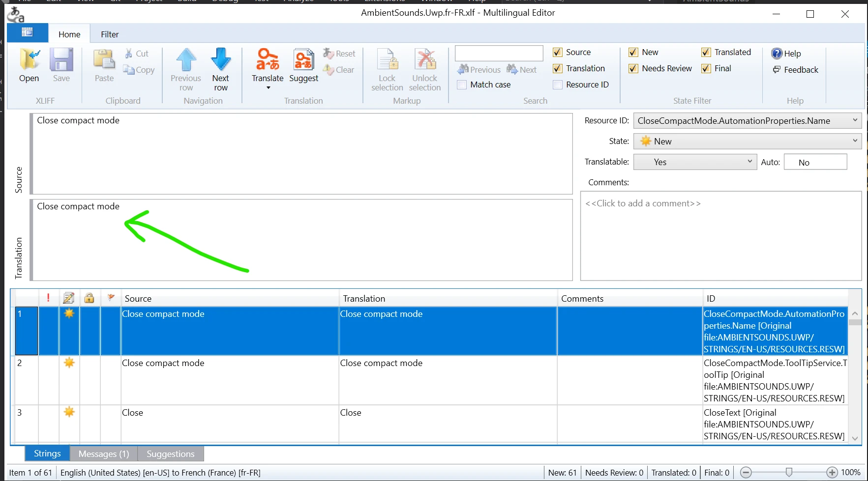
Task: Click the Next row arrow icon
Action: click(x=221, y=60)
